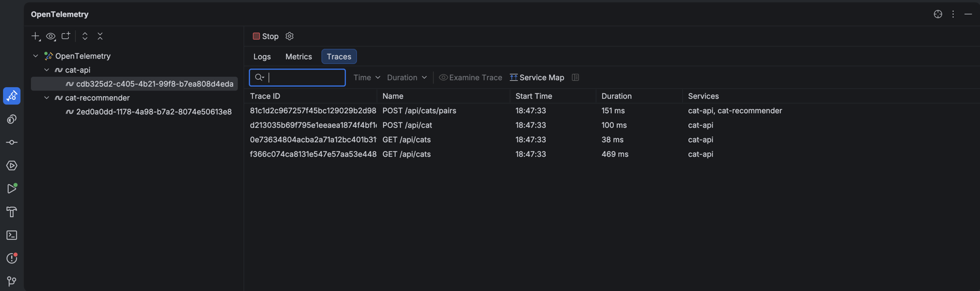Open the three-dot more options menu
Viewport: 980px width, 291px height.
coord(953,14)
